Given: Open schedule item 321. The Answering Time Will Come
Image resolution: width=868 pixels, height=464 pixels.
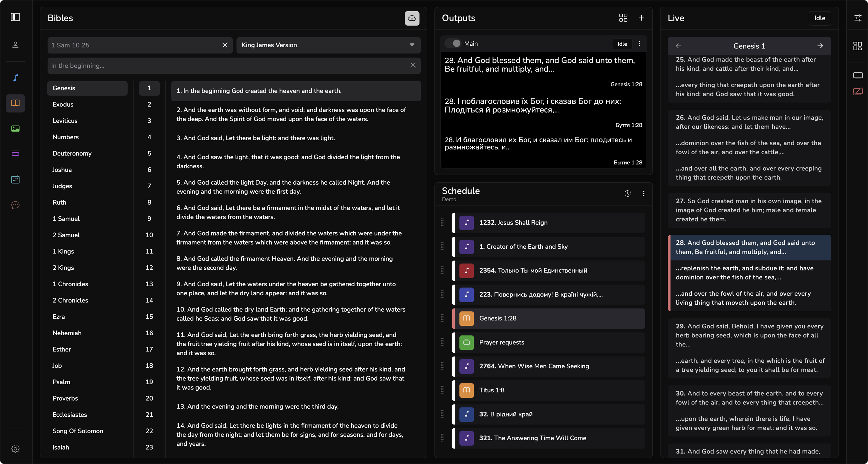Looking at the screenshot, I should (549, 438).
